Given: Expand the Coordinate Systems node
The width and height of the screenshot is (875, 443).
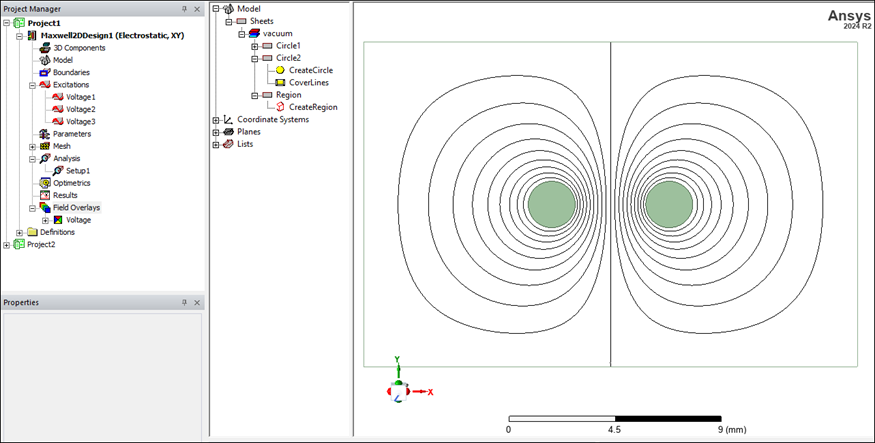Looking at the screenshot, I should (216, 119).
